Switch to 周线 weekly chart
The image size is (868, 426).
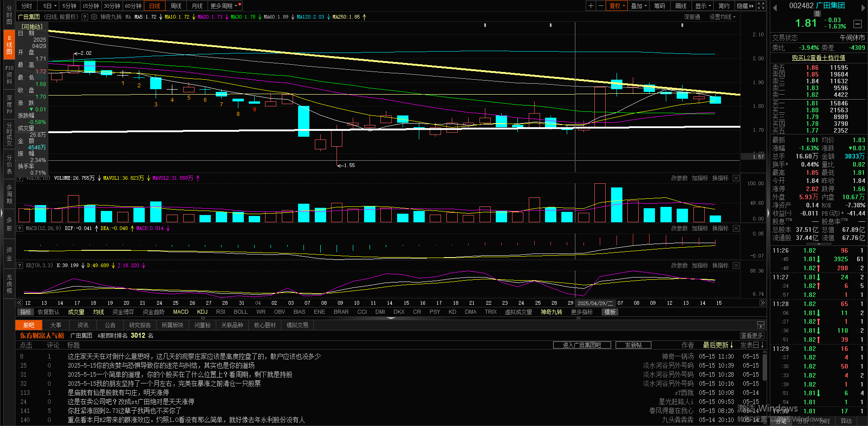(x=176, y=6)
